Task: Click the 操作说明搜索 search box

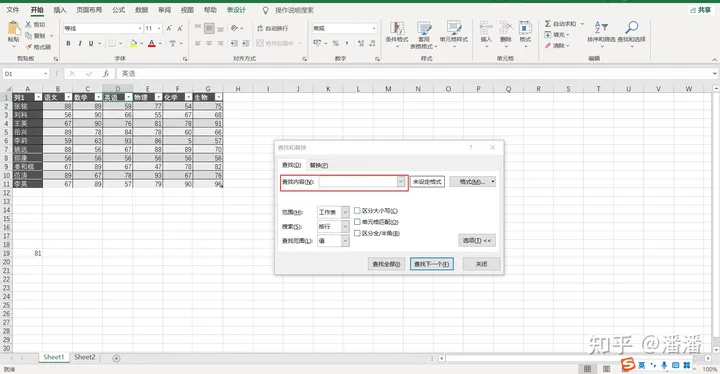Action: [294, 10]
